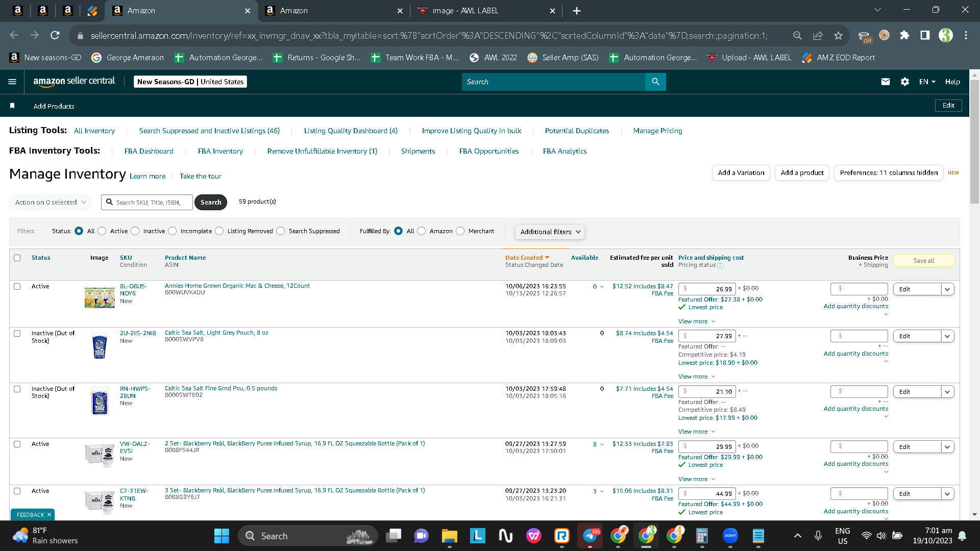
Task: Click the price field showing 29.99
Action: pos(707,447)
